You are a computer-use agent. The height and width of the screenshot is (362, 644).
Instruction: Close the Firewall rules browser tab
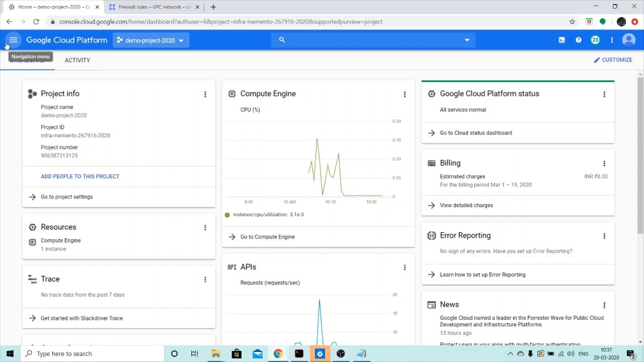click(198, 7)
